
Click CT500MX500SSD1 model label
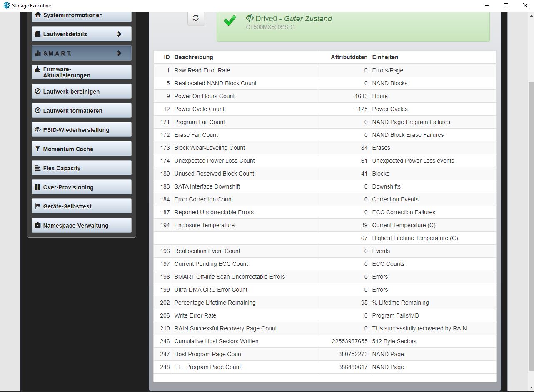pos(270,27)
